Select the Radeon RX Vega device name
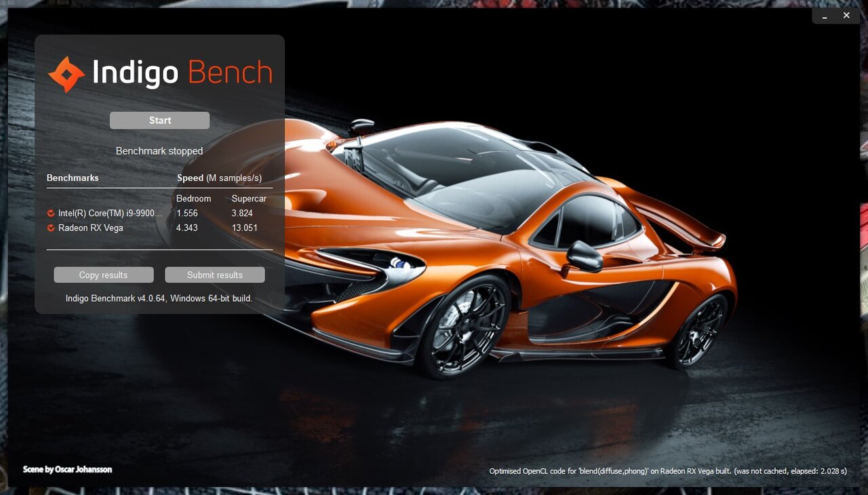Image resolution: width=868 pixels, height=495 pixels. (91, 228)
